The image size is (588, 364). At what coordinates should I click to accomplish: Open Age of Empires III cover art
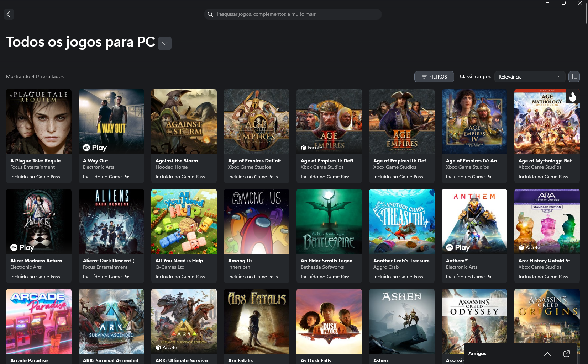(402, 122)
